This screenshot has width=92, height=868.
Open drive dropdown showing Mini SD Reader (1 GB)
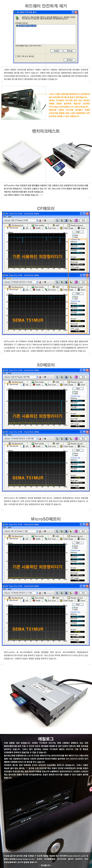pos(21,531)
